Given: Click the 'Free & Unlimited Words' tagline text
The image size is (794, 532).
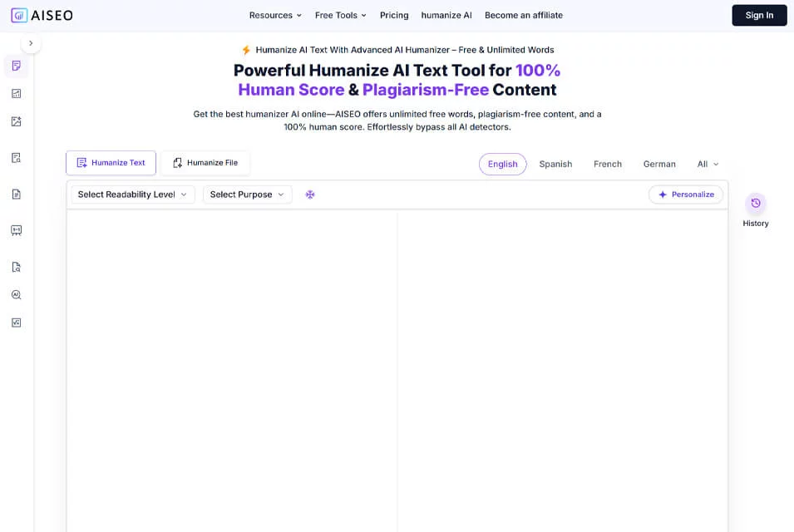Looking at the screenshot, I should click(506, 50).
